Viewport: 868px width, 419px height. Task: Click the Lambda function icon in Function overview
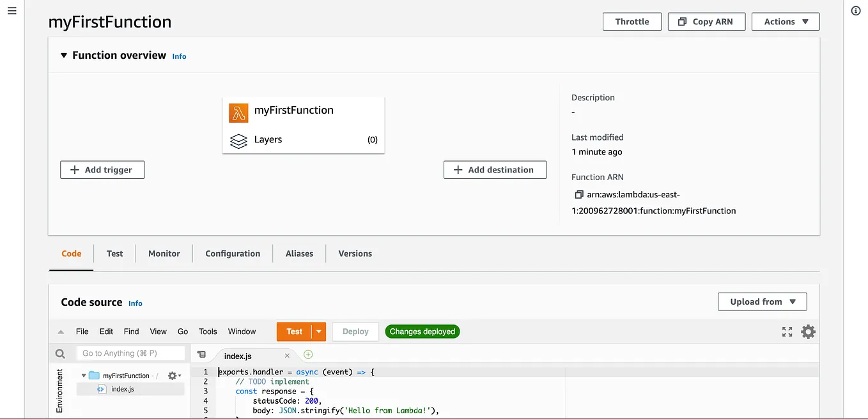click(238, 112)
